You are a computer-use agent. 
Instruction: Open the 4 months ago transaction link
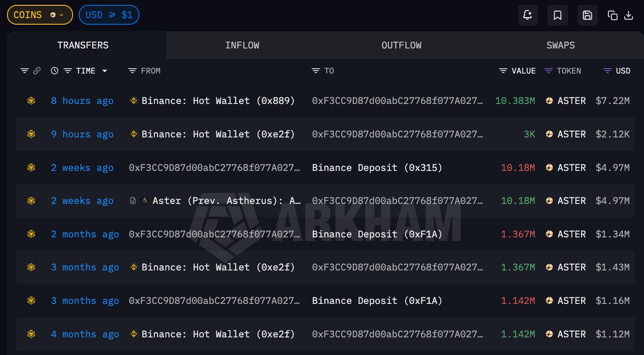[85, 334]
